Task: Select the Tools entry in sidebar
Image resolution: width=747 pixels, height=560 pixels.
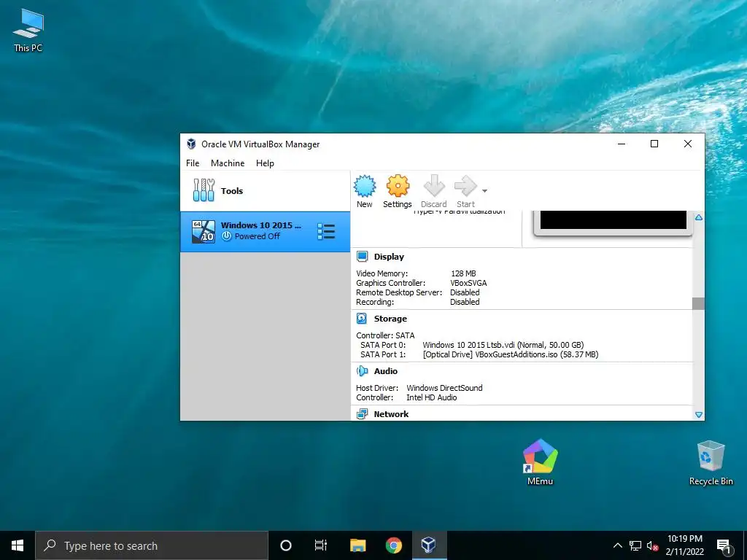Action: click(265, 190)
